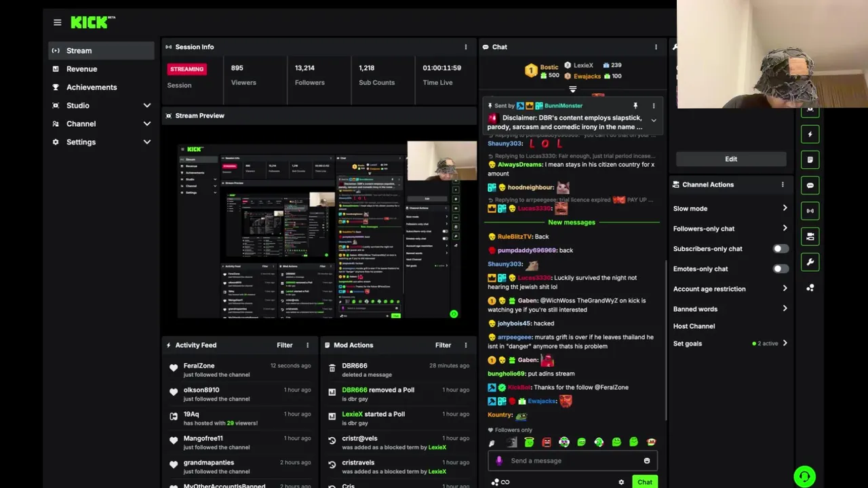The width and height of the screenshot is (868, 488).
Task: Open the hamburger navigation menu
Action: 57,22
